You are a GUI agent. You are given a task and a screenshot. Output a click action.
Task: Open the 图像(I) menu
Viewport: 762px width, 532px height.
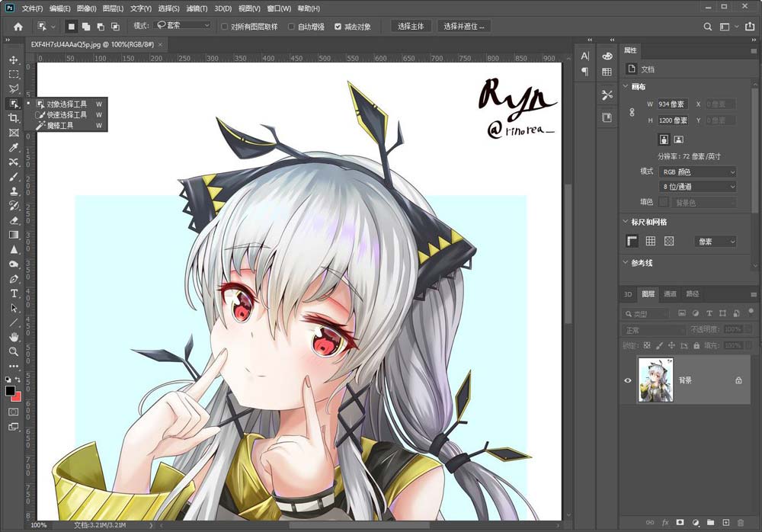click(x=87, y=8)
